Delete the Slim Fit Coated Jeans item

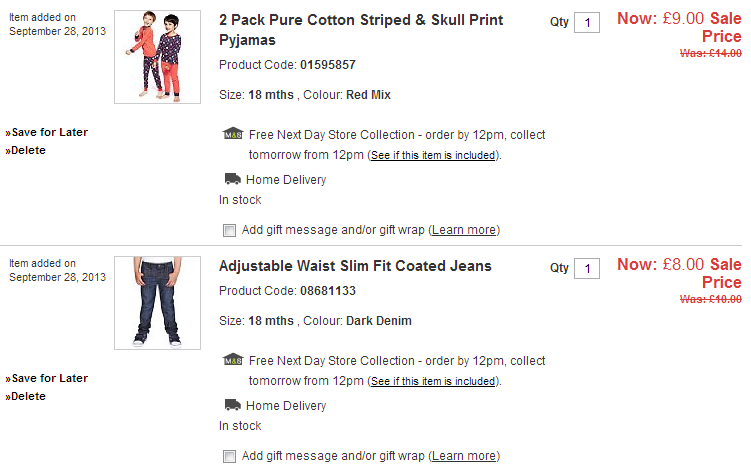(28, 396)
